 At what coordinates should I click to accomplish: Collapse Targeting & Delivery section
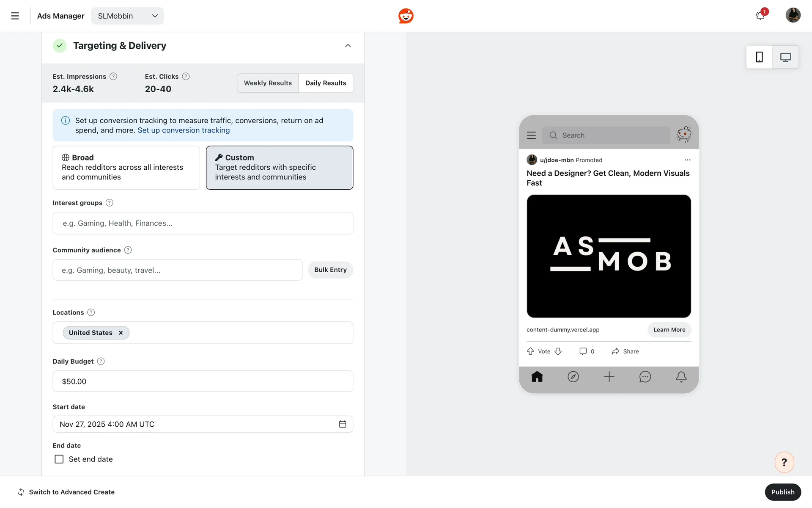coord(348,46)
